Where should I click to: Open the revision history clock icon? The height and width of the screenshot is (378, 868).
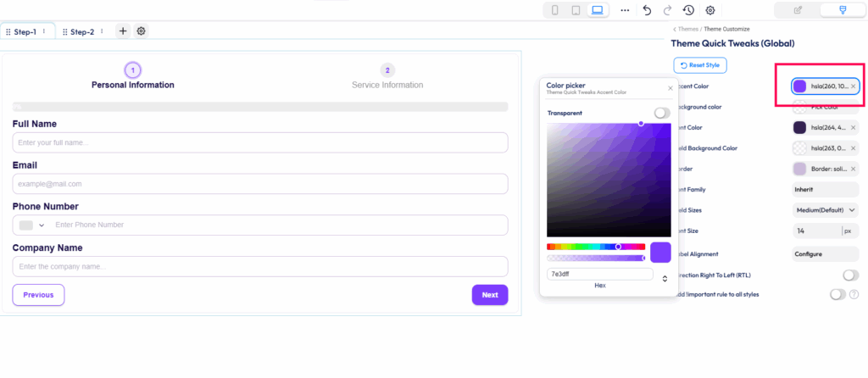click(x=689, y=10)
